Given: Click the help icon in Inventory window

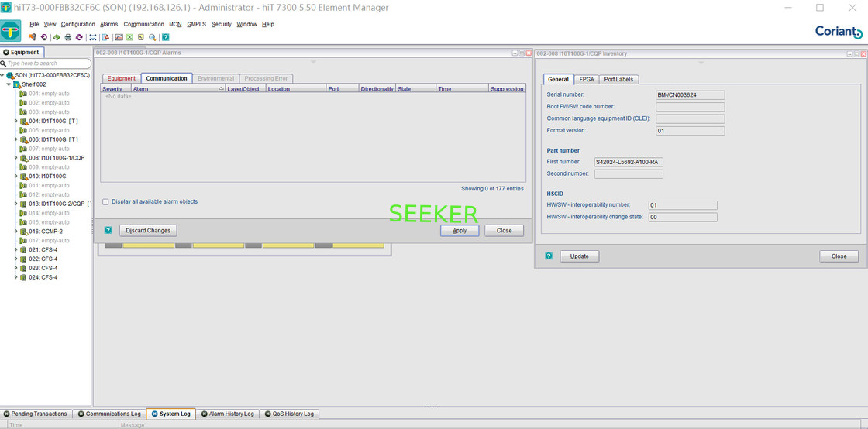Looking at the screenshot, I should pyautogui.click(x=549, y=256).
